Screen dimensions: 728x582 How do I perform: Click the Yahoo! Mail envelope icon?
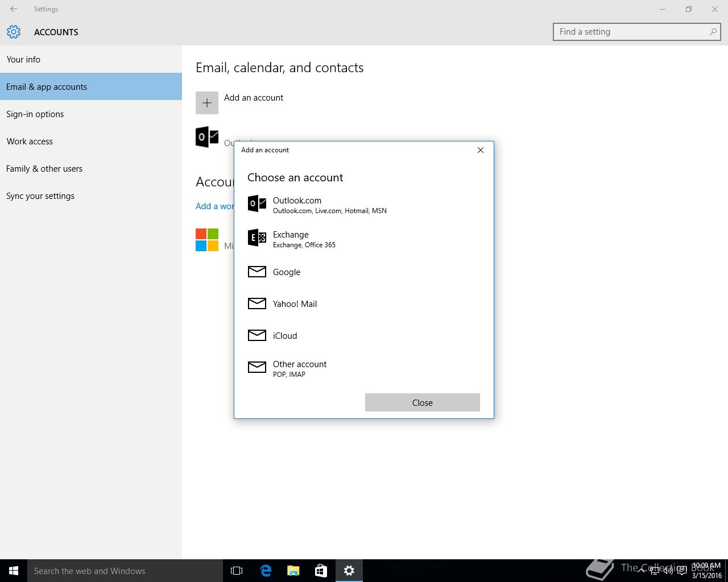coord(257,304)
